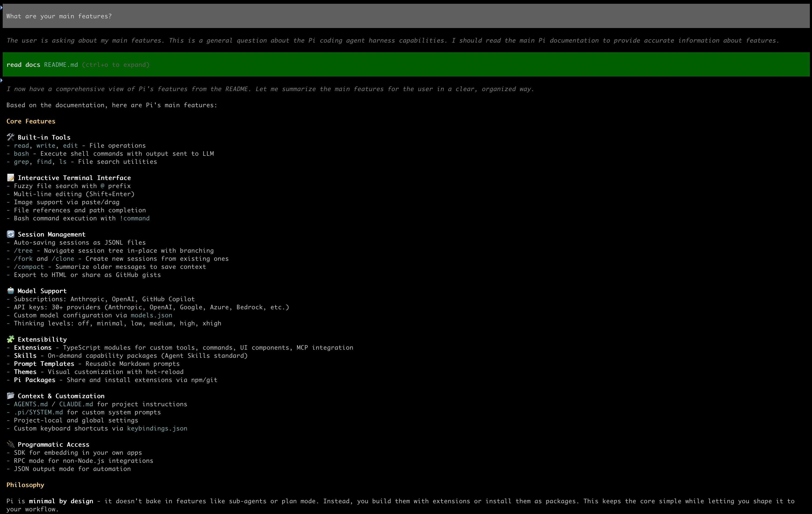Click the '/fork' command

click(23, 259)
